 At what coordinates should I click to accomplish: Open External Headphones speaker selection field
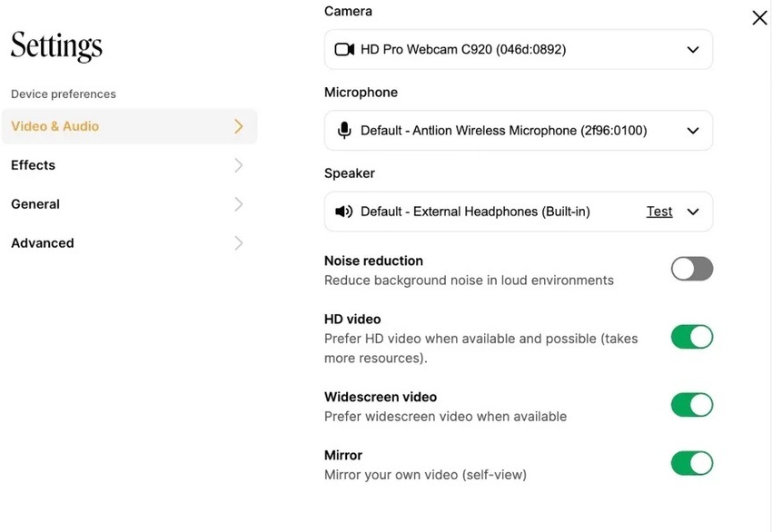[x=519, y=212]
